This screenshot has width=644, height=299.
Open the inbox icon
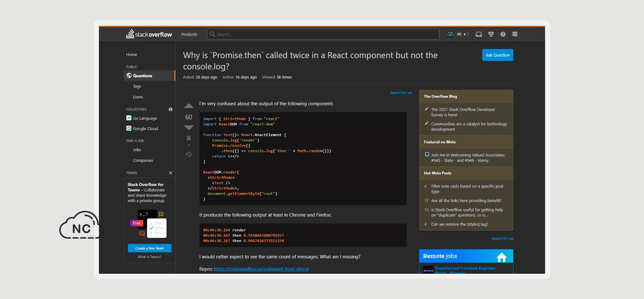pos(479,35)
